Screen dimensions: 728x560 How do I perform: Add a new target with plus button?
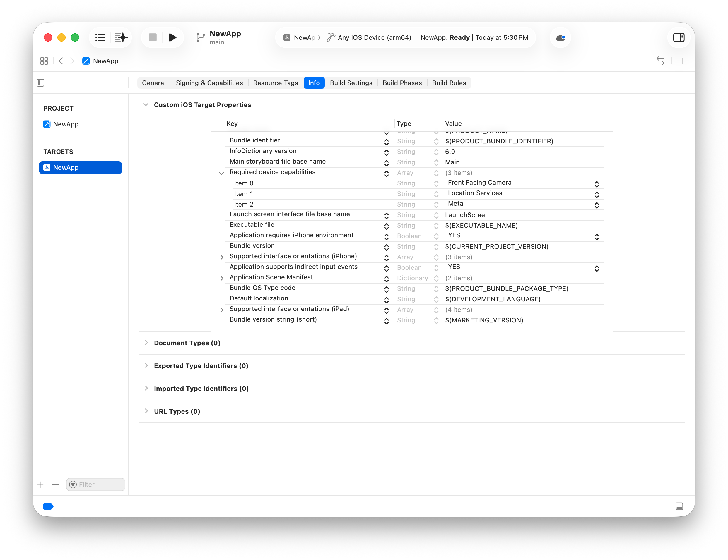tap(40, 485)
